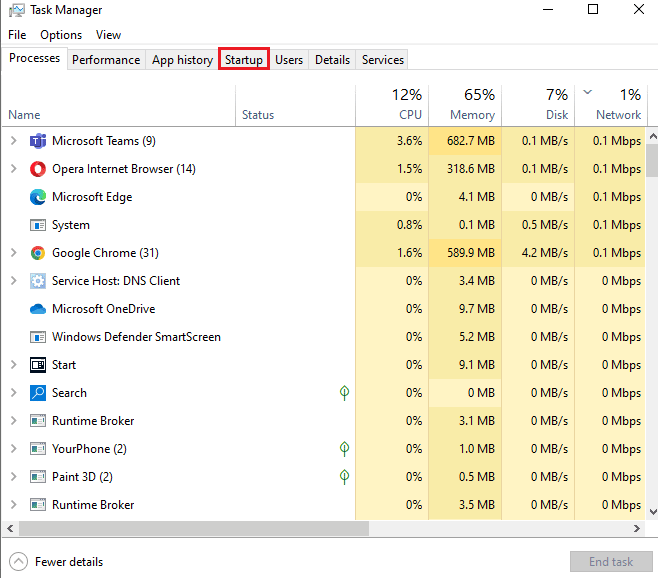658x578 pixels.
Task: Click the 682.7 MB memory value
Action: [x=471, y=141]
